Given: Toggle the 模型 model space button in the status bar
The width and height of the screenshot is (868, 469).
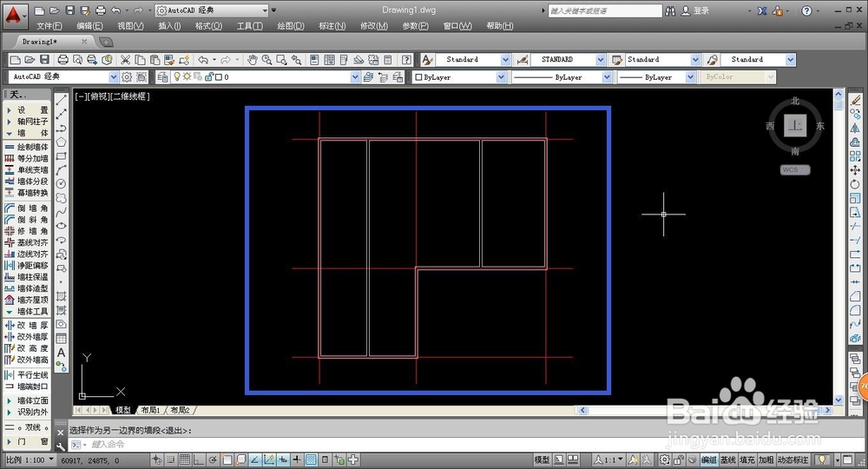Looking at the screenshot, I should point(542,459).
